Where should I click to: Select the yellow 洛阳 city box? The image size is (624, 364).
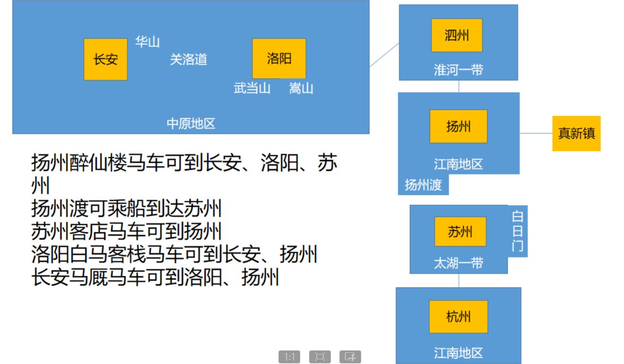pyautogui.click(x=279, y=59)
